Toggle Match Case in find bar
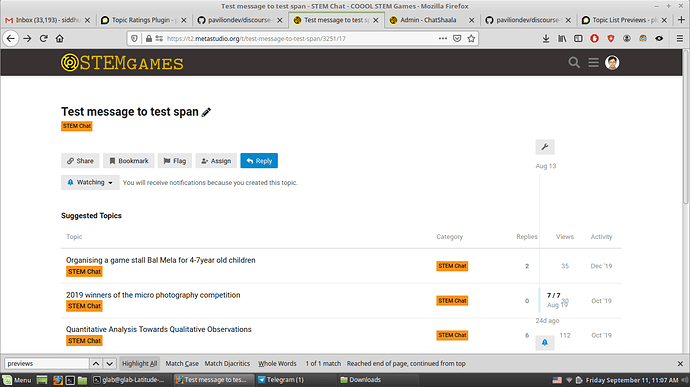The image size is (690, 387). (x=182, y=364)
